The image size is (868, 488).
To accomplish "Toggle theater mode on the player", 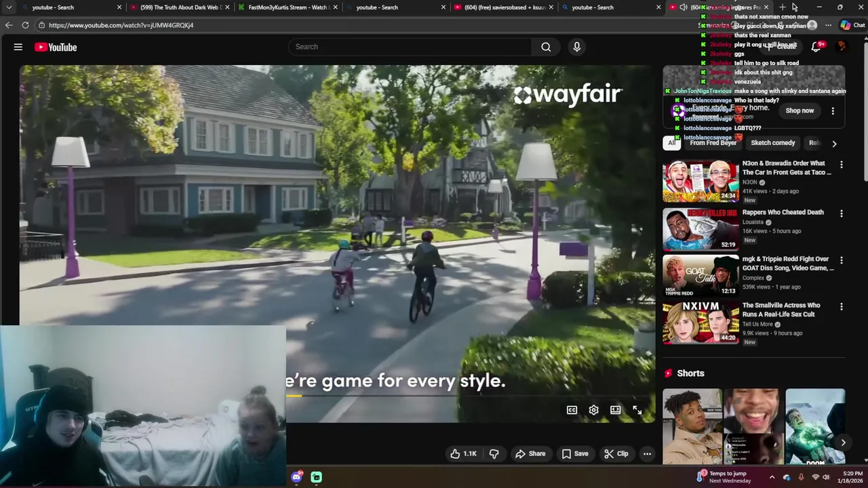I will [x=615, y=409].
